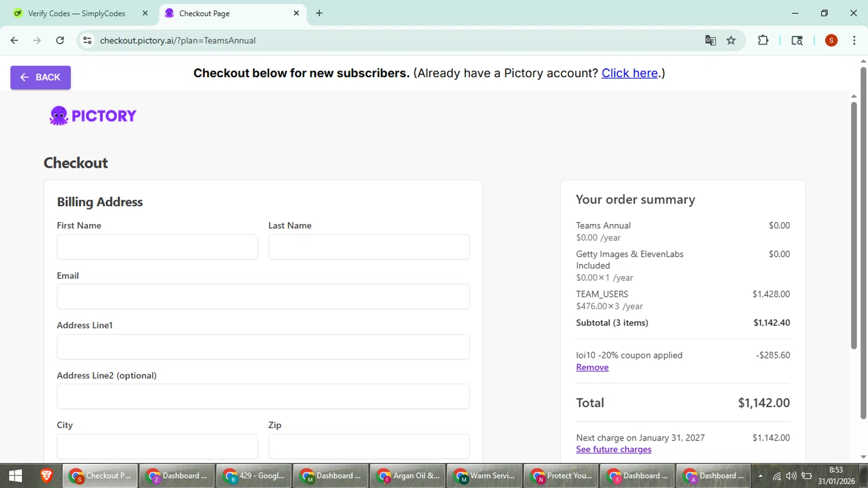This screenshot has height=488, width=868.
Task: Click the page vertical scrollbar thumb
Action: (x=863, y=243)
